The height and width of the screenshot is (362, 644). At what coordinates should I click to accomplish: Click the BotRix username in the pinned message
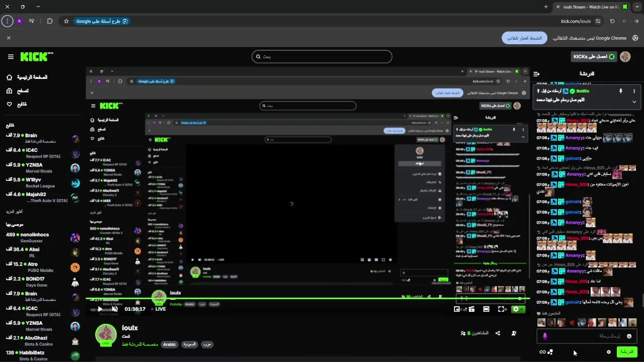583,91
